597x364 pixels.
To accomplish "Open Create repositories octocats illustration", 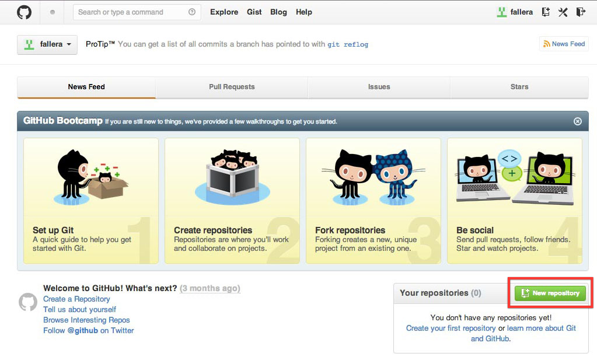I will click(x=232, y=177).
